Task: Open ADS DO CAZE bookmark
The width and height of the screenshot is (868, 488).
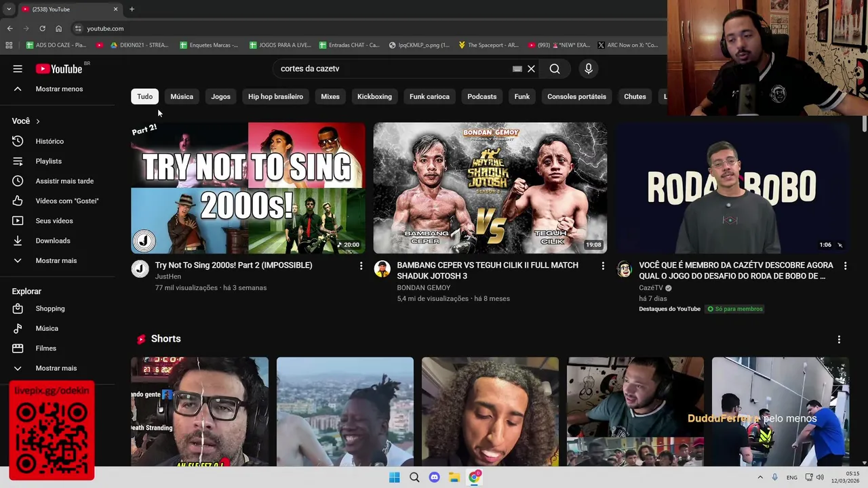Action: [x=56, y=45]
